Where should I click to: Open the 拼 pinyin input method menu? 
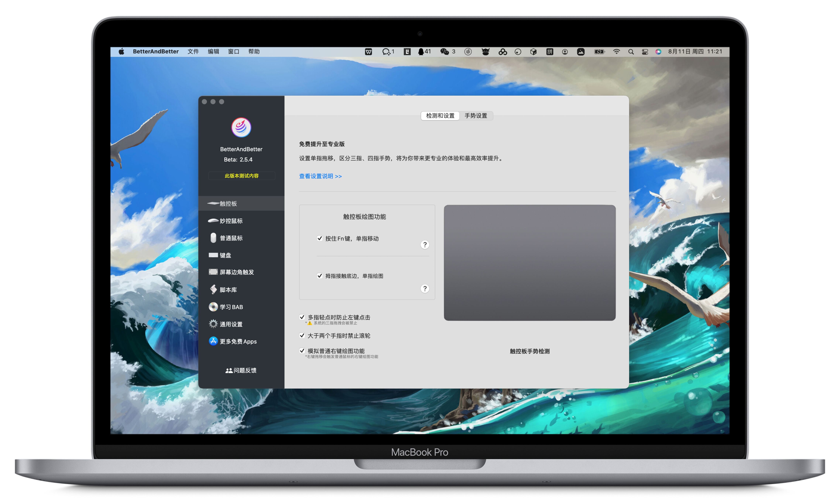(550, 52)
